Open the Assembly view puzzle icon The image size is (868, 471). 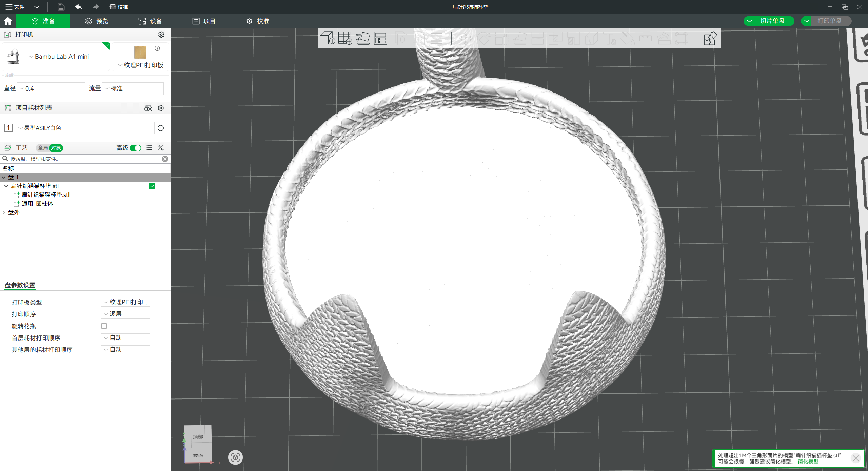710,38
